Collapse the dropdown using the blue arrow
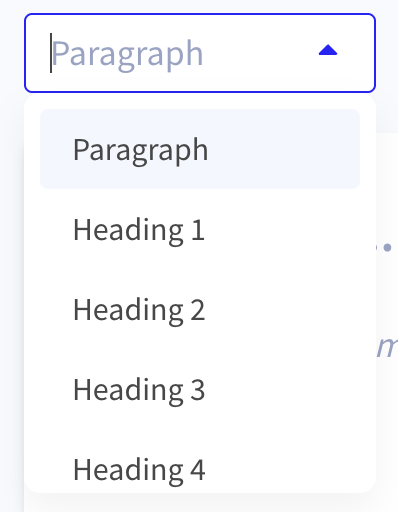398x512 pixels. tap(328, 50)
